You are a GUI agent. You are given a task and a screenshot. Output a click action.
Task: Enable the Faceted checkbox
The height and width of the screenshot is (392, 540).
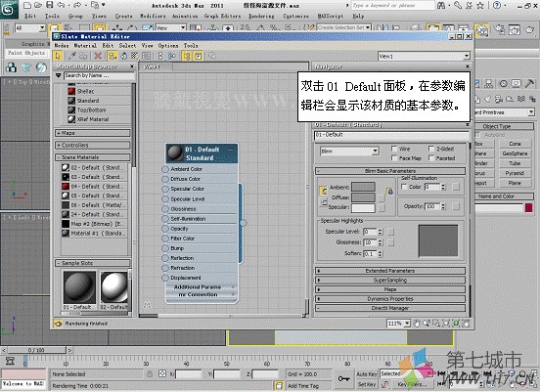point(431,158)
